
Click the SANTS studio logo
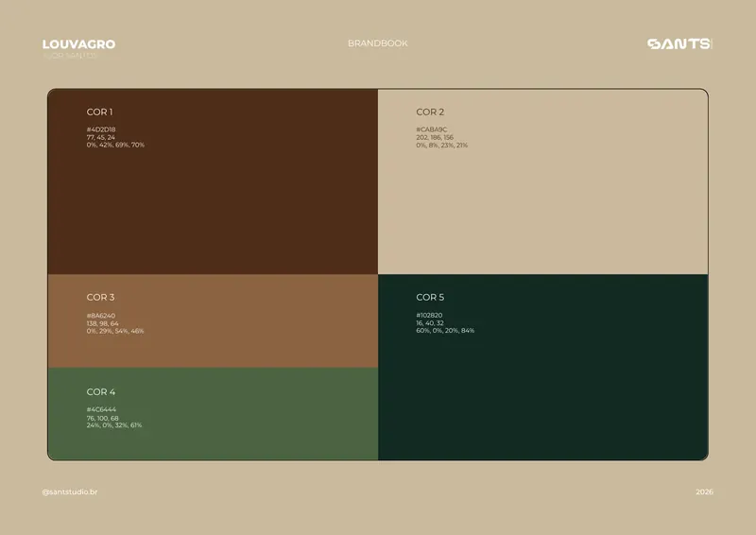pyautogui.click(x=679, y=43)
